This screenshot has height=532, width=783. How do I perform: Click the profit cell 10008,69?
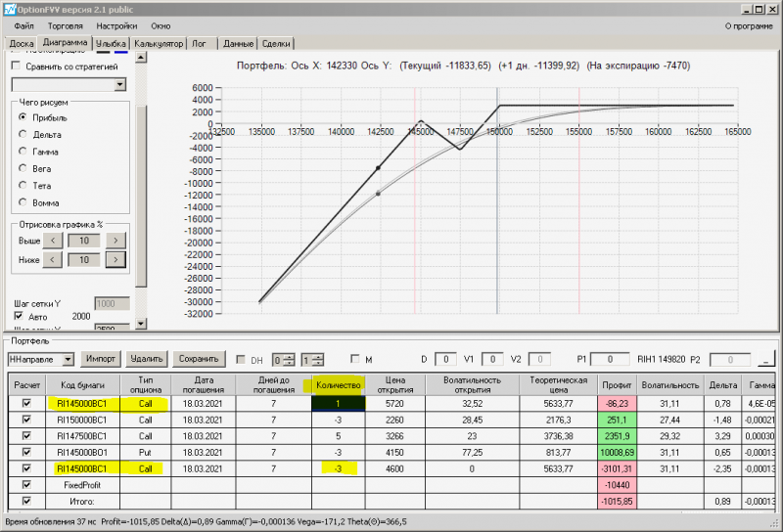617,453
